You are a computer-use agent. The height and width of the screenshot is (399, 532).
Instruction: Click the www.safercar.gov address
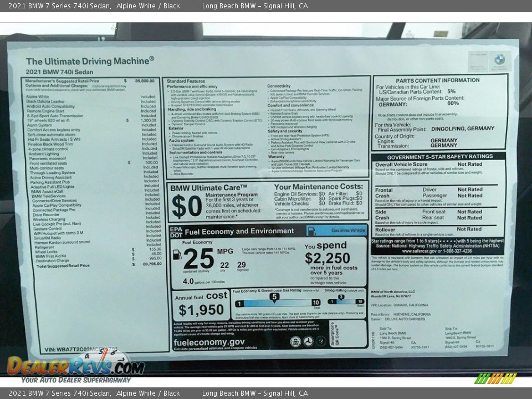(437, 251)
